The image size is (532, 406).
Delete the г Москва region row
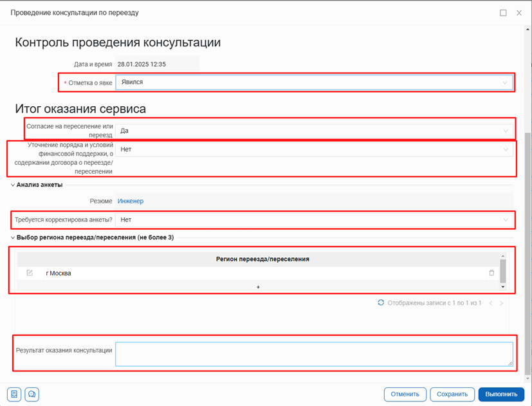(x=491, y=273)
